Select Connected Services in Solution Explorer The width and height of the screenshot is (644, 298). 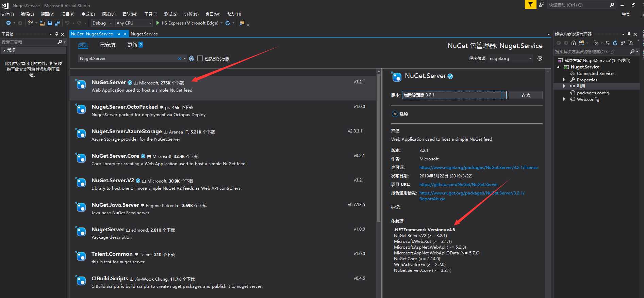596,73
